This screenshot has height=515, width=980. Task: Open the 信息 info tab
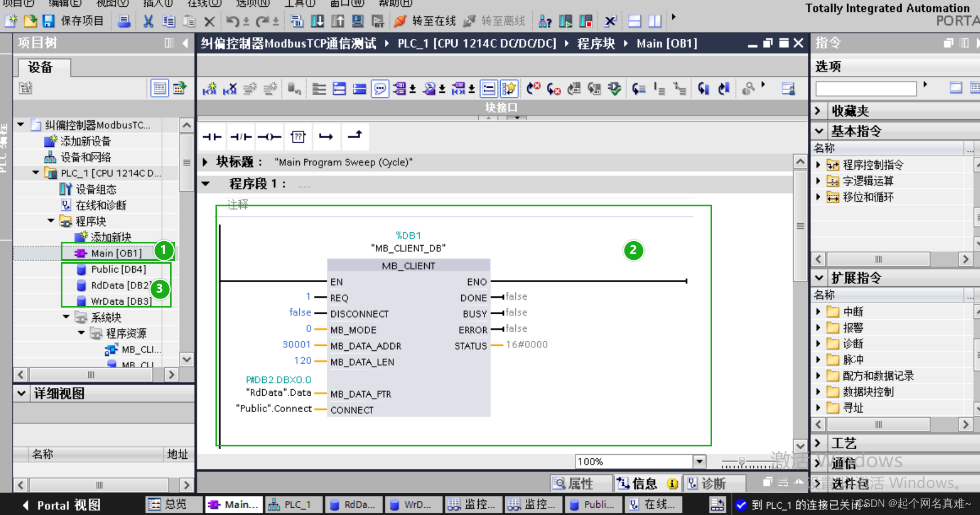646,484
